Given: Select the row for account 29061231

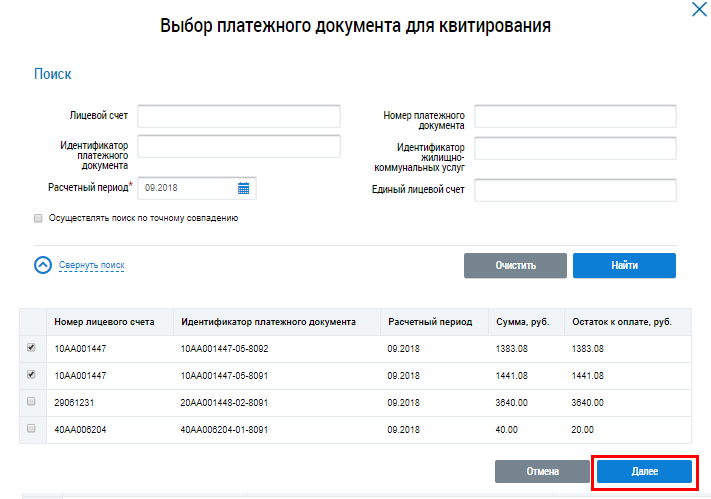Looking at the screenshot, I should (x=31, y=402).
